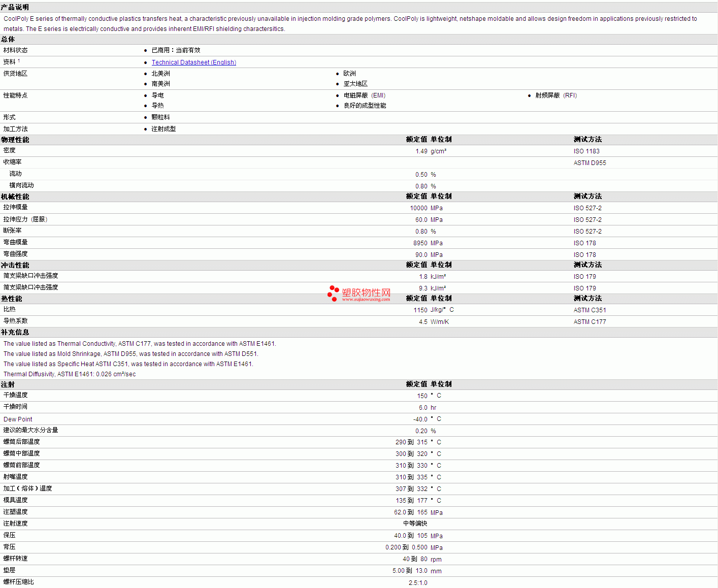
Task: Click the 垫层 row label
Action: coord(10,570)
